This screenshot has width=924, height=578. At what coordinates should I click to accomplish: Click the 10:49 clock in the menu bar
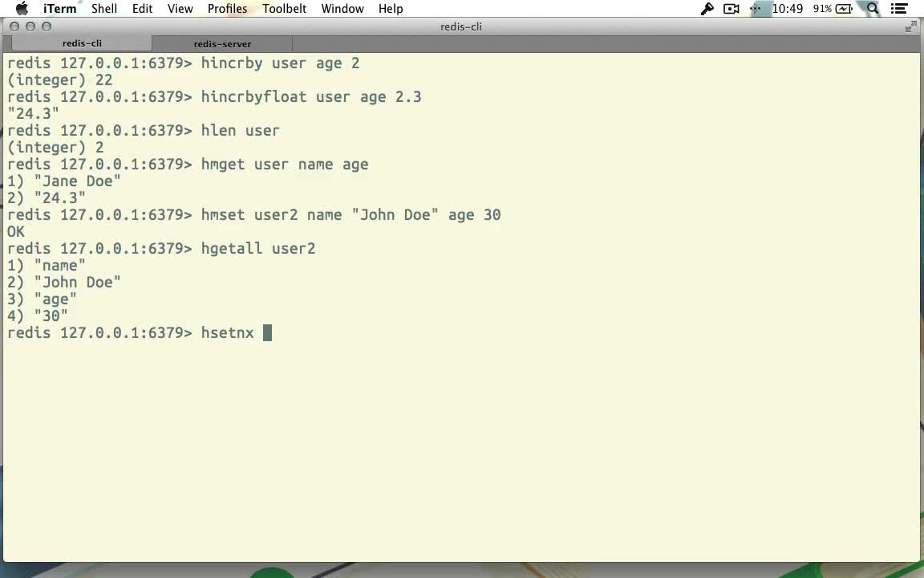click(788, 9)
